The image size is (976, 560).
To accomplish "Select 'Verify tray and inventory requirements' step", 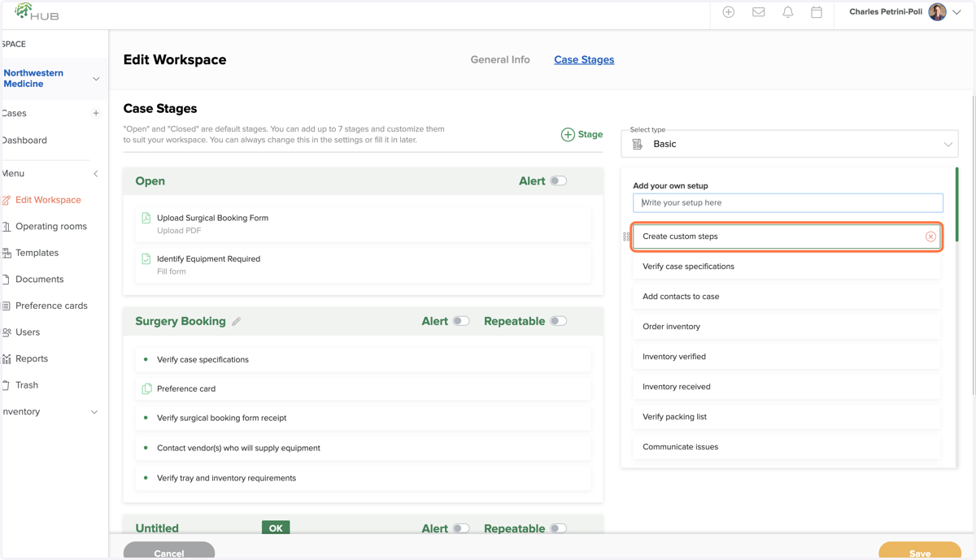I will pos(363,478).
